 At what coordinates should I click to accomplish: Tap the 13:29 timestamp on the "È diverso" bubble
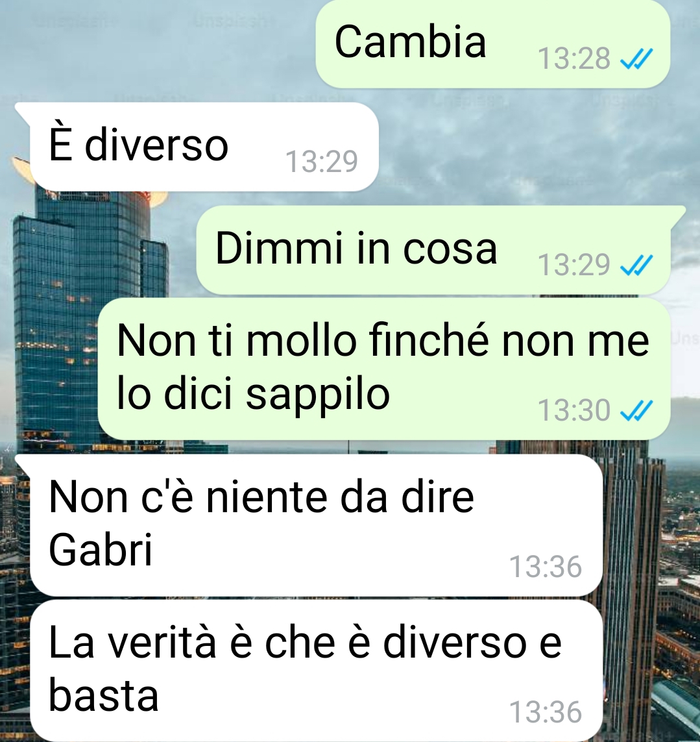pyautogui.click(x=322, y=162)
